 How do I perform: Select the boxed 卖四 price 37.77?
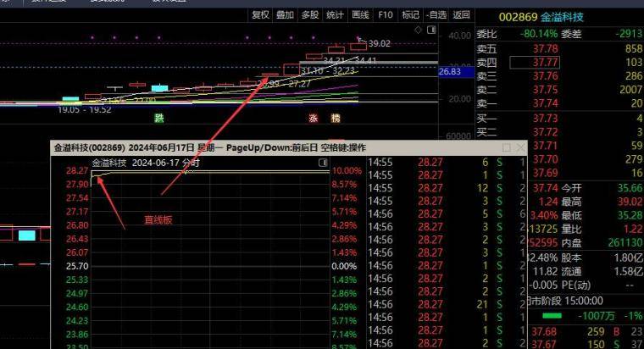click(535, 63)
